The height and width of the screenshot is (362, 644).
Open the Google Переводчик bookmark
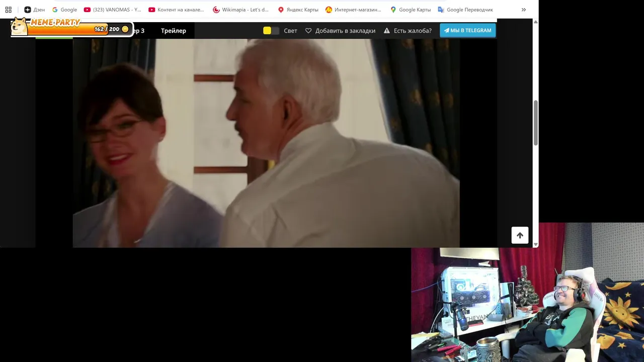465,10
